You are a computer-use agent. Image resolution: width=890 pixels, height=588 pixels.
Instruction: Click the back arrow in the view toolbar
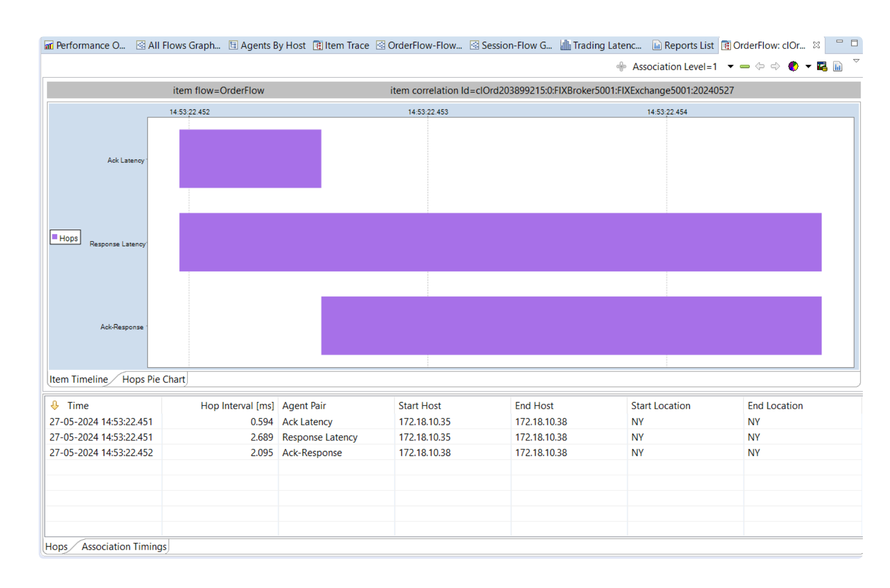(760, 66)
